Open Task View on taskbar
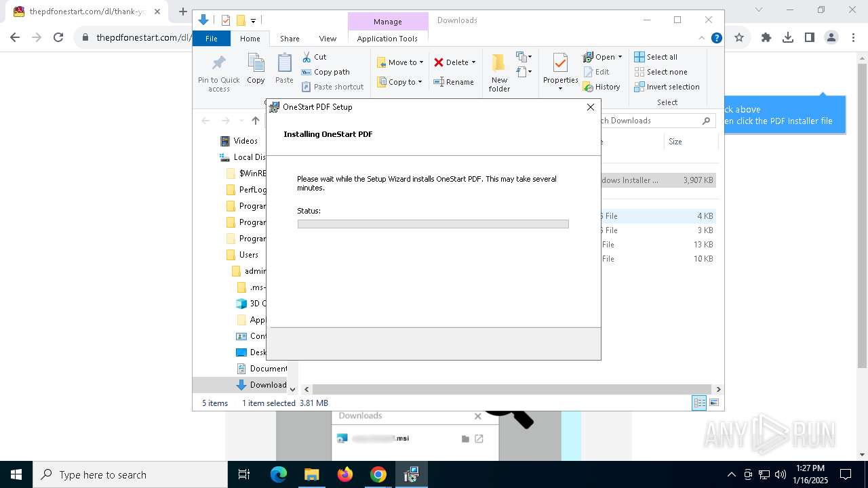The height and width of the screenshot is (488, 868). pyautogui.click(x=244, y=474)
